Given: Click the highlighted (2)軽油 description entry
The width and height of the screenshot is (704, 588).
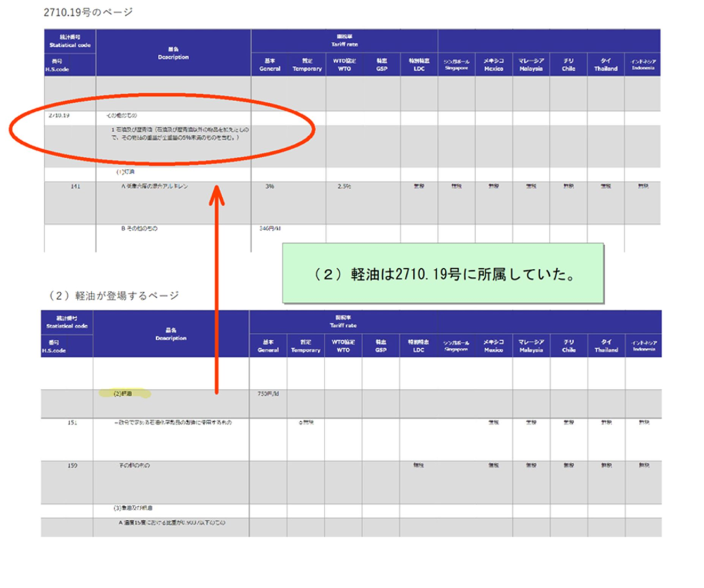Looking at the screenshot, I should pos(124,394).
